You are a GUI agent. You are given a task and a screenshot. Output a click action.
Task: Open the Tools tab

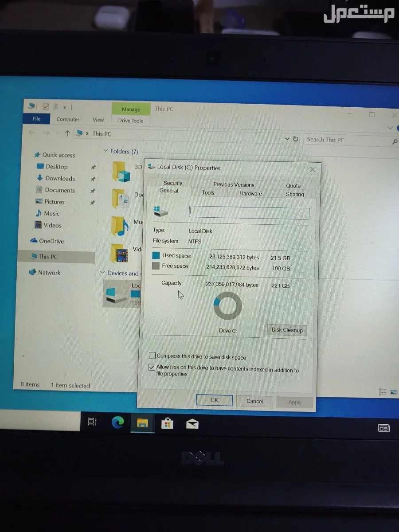coord(208,193)
